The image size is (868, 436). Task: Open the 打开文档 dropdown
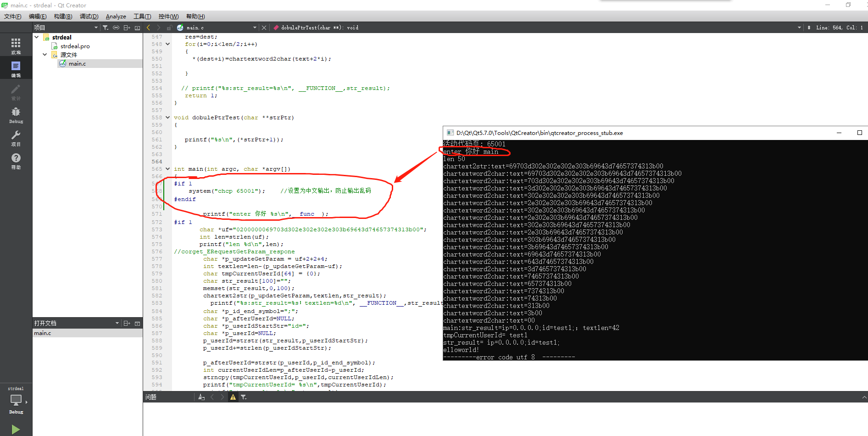tap(117, 323)
